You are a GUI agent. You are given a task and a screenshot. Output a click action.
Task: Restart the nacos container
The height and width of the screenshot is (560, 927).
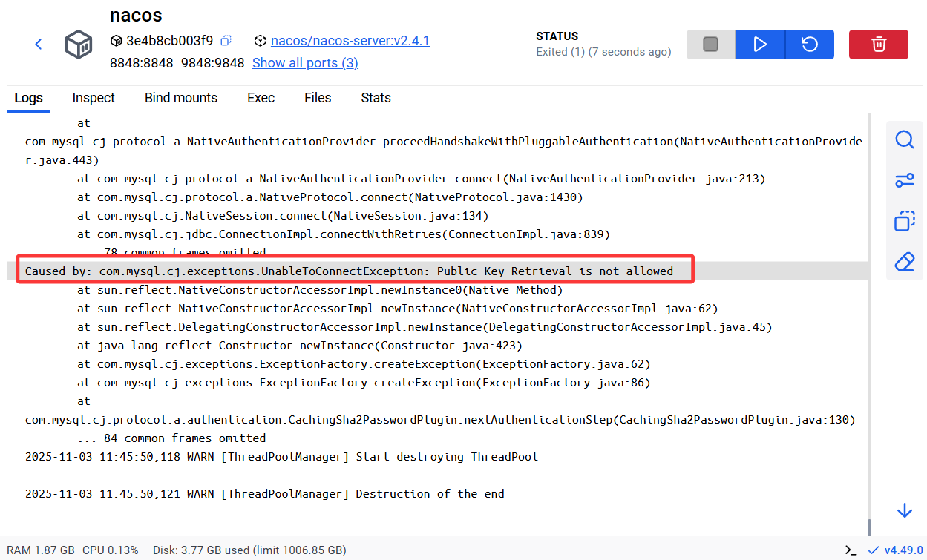810,45
